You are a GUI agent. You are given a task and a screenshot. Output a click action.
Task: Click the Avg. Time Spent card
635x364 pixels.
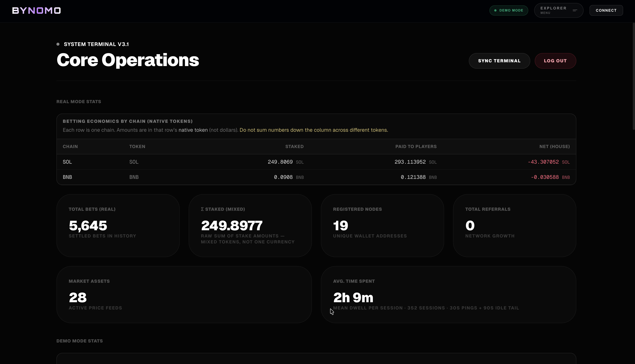(x=448, y=294)
